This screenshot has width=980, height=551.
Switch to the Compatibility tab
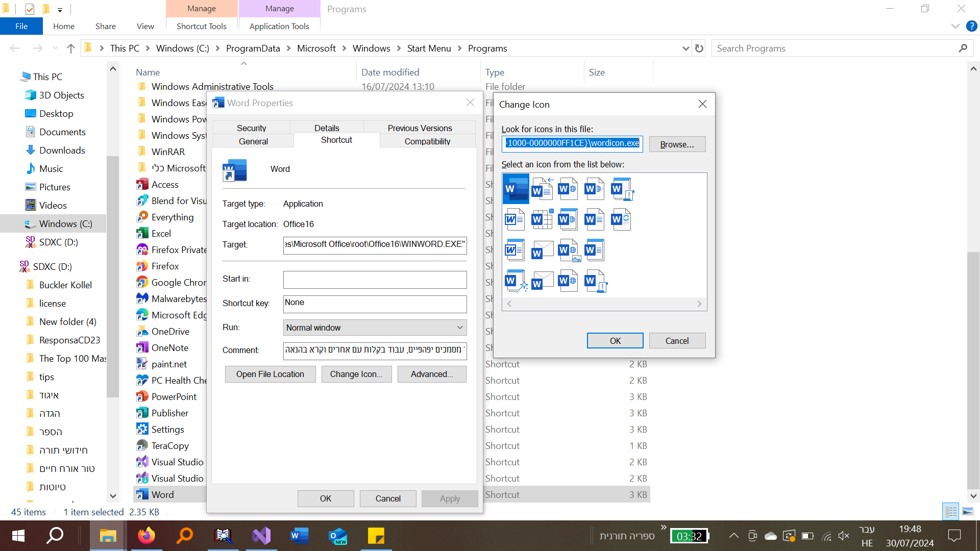[427, 141]
